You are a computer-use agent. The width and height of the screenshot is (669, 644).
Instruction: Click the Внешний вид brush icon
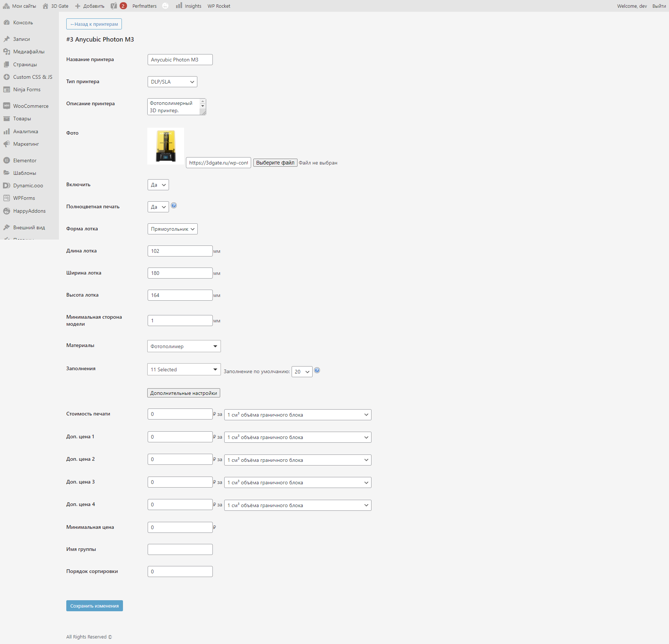click(x=7, y=227)
